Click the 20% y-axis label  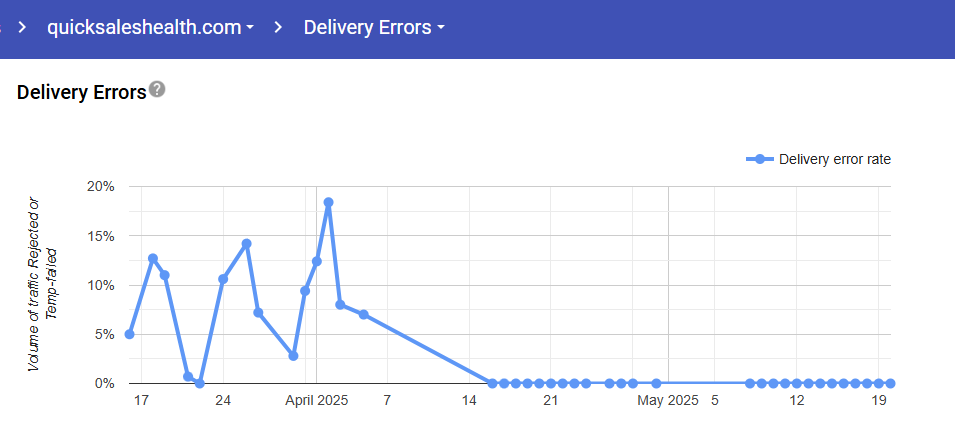102,186
